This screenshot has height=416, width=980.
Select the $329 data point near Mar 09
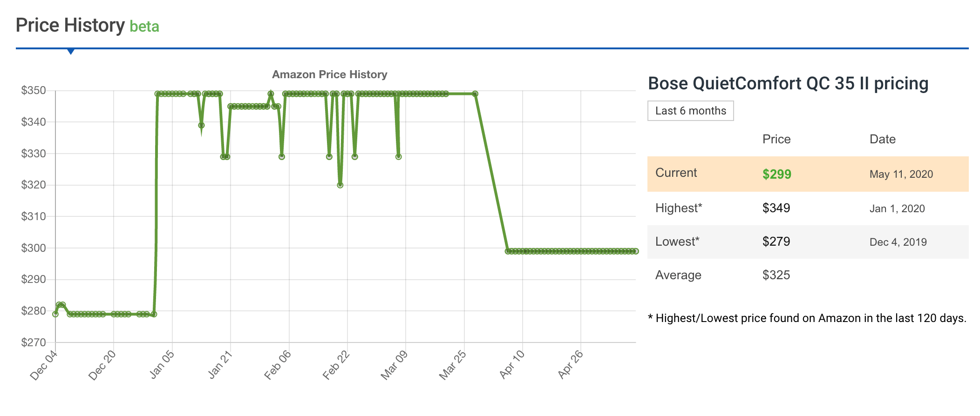click(398, 157)
